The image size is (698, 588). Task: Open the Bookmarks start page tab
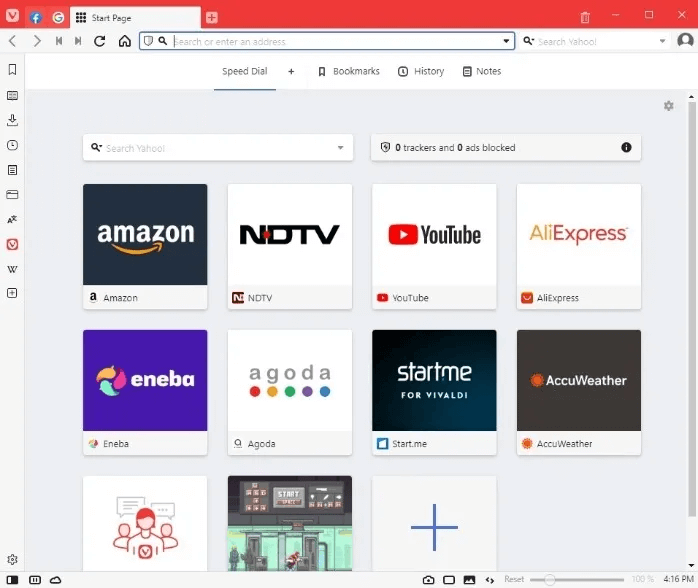(349, 71)
